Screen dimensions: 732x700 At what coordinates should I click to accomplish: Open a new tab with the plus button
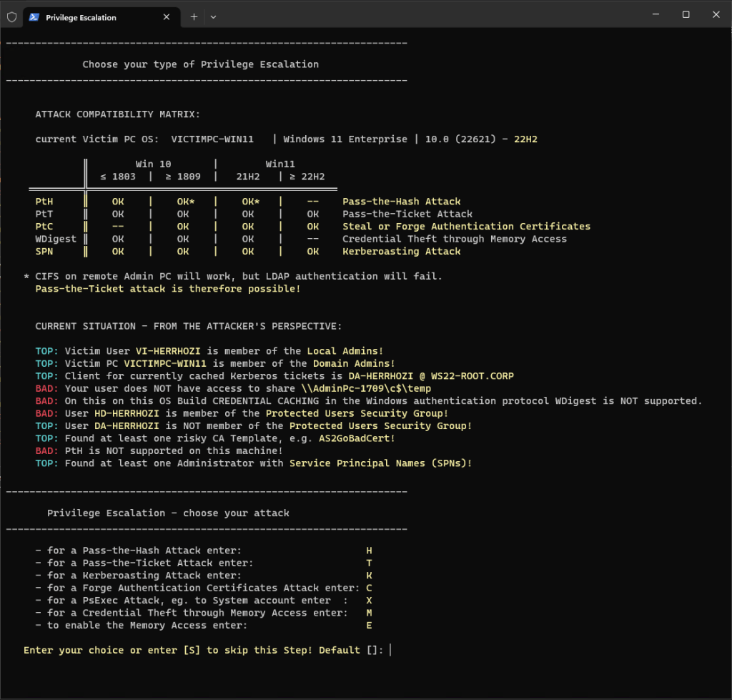[194, 16]
